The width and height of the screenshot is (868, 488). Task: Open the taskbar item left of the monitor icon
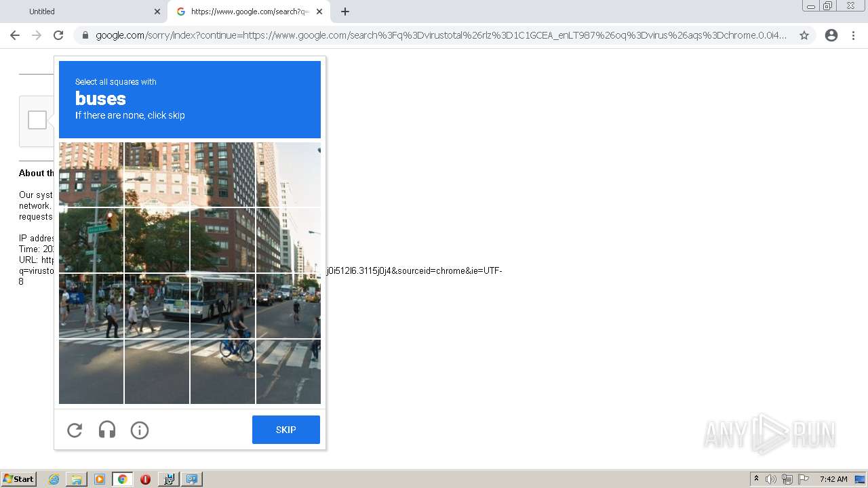169,479
